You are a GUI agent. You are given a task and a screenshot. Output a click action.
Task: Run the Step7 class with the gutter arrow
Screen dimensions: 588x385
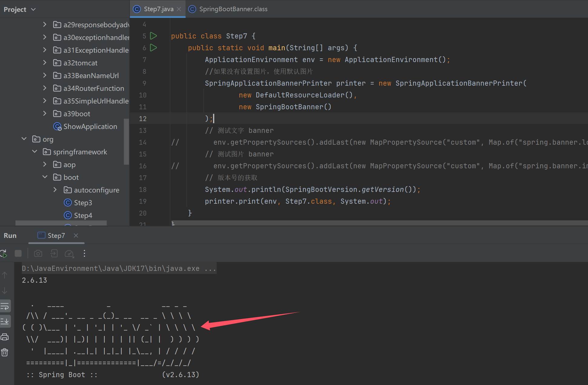coord(153,36)
